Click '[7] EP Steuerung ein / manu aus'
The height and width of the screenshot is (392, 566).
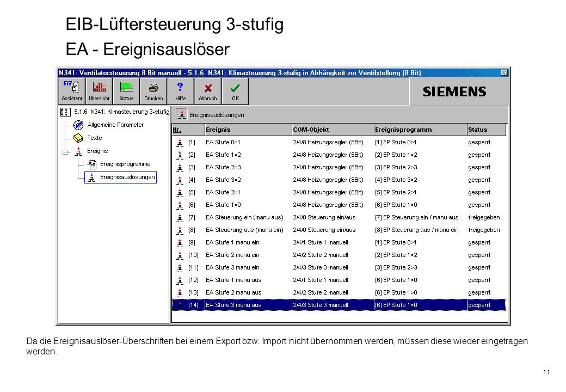[416, 217]
